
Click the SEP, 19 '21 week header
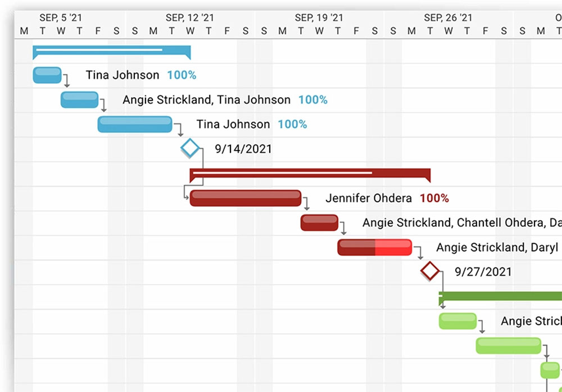pyautogui.click(x=319, y=17)
